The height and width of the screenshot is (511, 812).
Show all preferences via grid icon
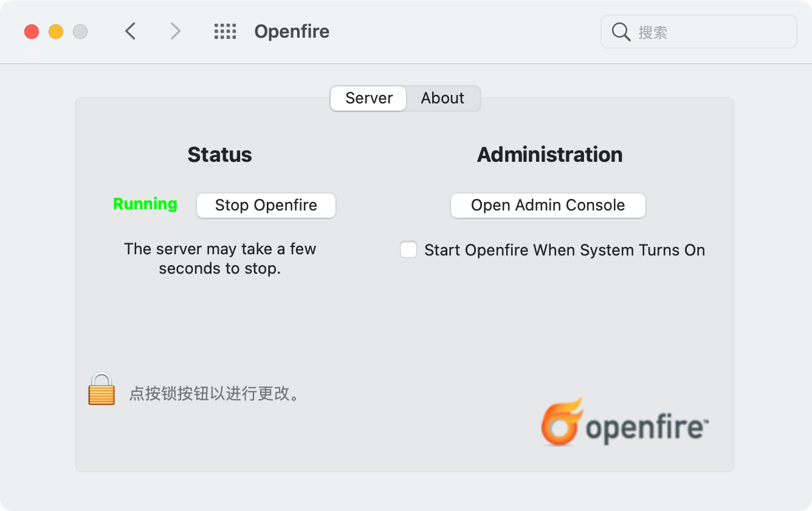pos(225,32)
